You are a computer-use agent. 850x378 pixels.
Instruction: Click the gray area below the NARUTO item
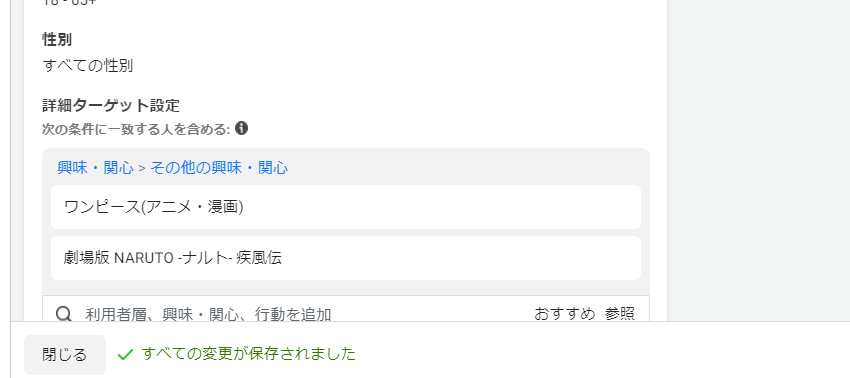346,287
